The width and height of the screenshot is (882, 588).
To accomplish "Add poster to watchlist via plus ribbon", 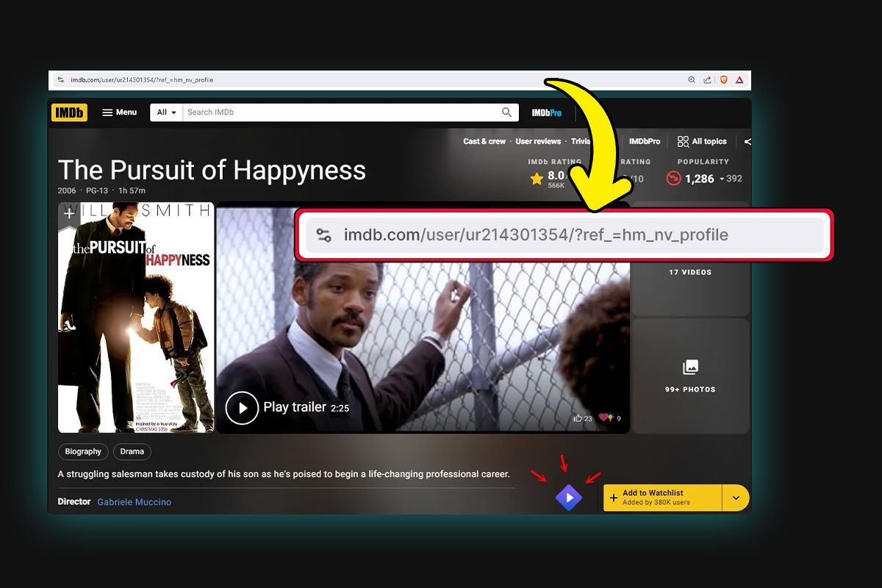I will pyautogui.click(x=69, y=214).
